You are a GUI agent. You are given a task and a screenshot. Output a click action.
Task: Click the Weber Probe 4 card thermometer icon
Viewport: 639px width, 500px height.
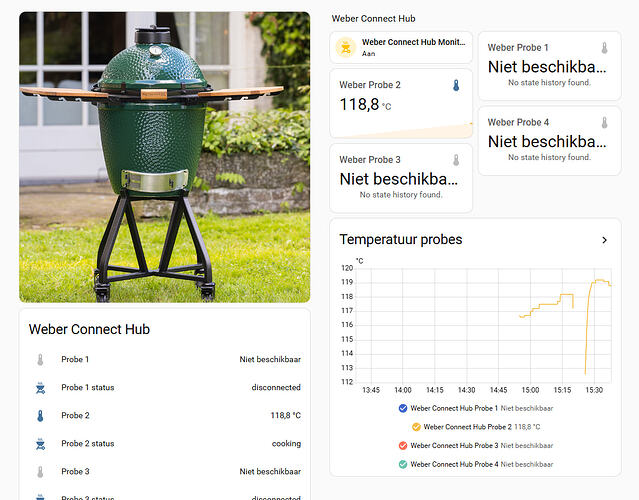(x=604, y=122)
